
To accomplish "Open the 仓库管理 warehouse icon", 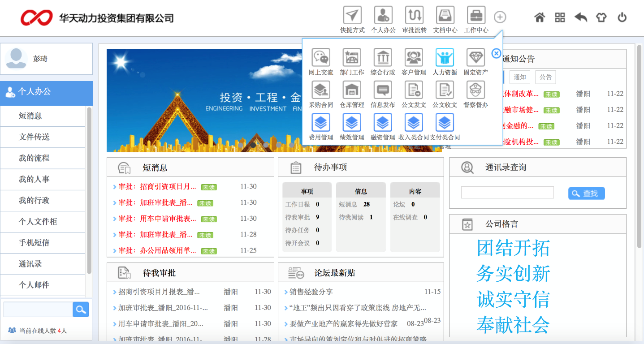I will pyautogui.click(x=352, y=90).
